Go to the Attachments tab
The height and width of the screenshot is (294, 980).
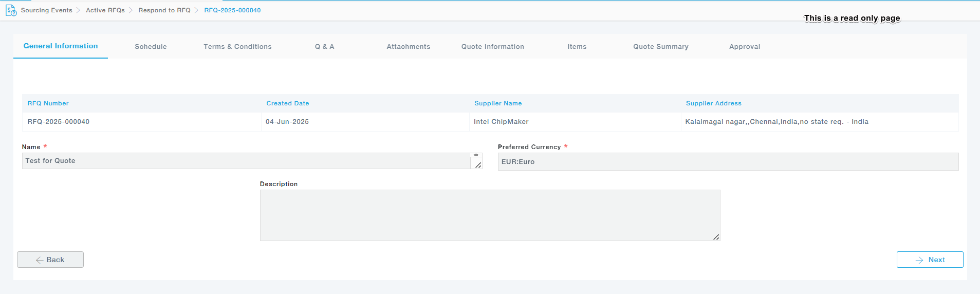(x=408, y=47)
